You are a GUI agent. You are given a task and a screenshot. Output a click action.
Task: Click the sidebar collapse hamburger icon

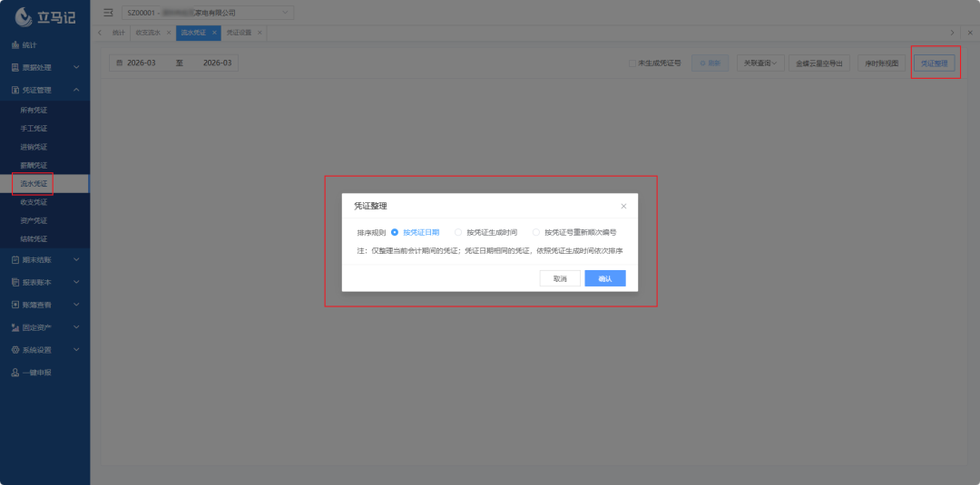[109, 13]
